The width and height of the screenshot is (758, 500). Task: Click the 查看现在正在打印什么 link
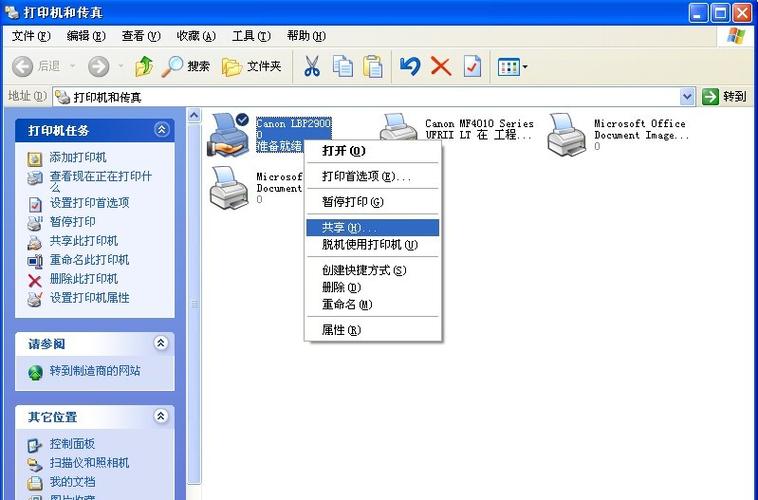(101, 181)
